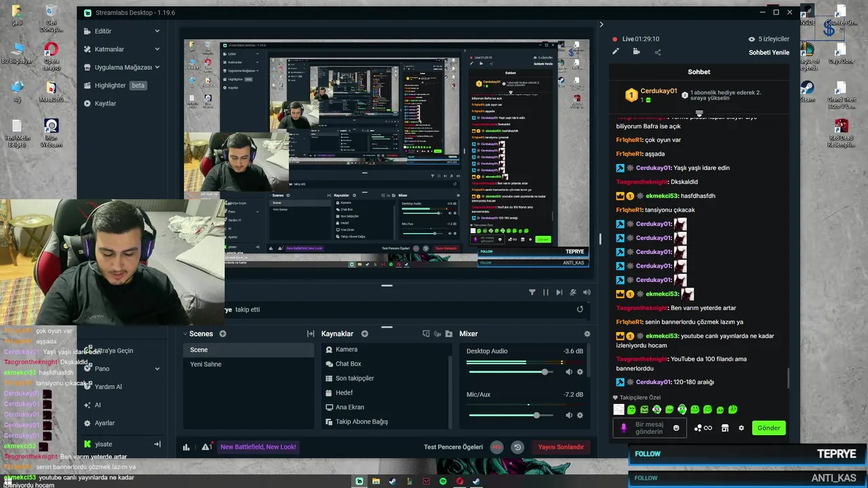Image resolution: width=868 pixels, height=488 pixels.
Task: Edit stream info with pencil icon
Action: coord(616,52)
